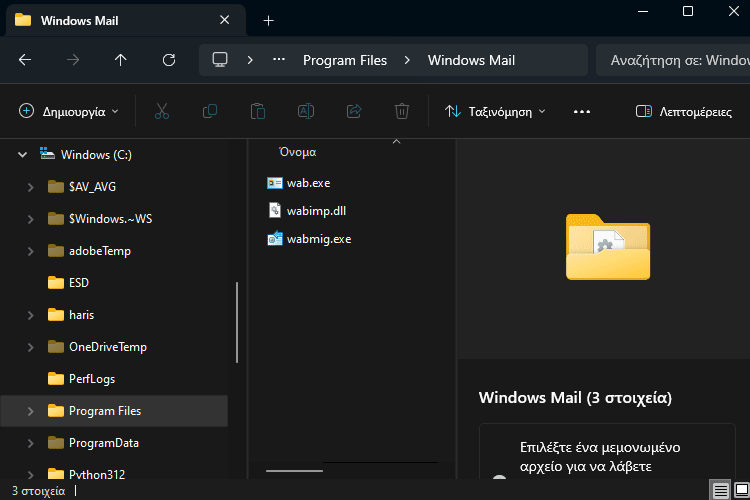Viewport: 750px width, 500px height.
Task: Navigate to Program Files in breadcrumb
Action: [x=345, y=60]
